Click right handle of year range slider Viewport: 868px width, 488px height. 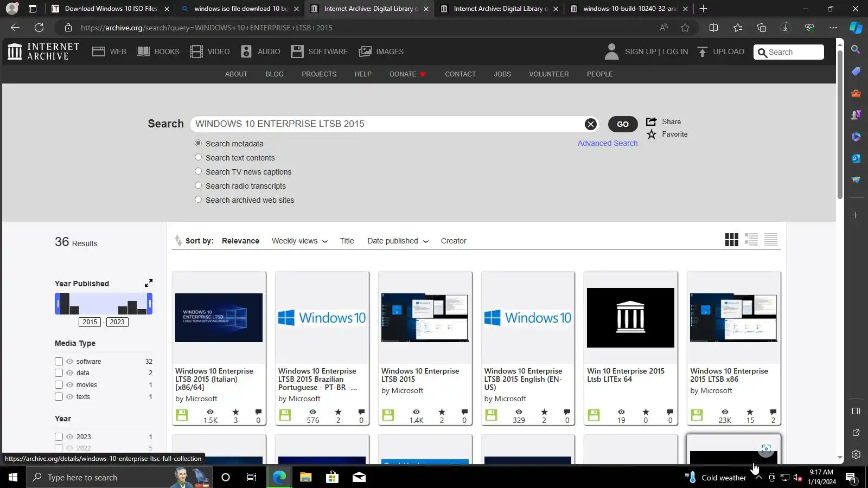(x=150, y=304)
